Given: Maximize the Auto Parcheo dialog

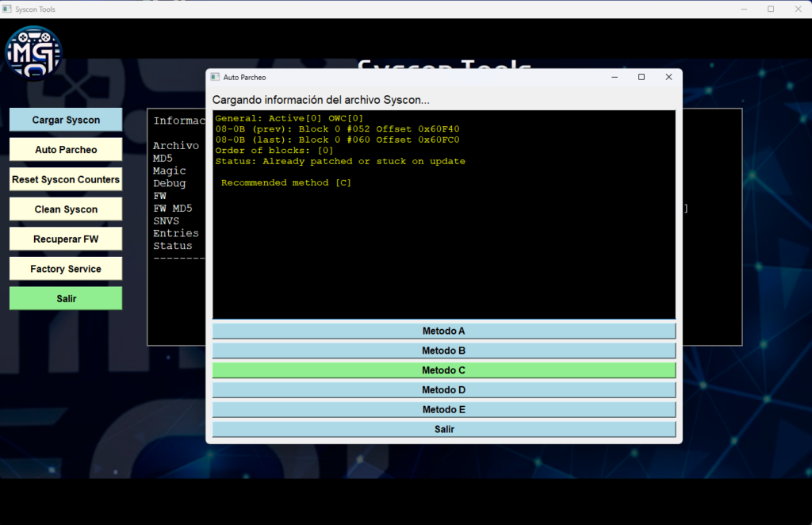Looking at the screenshot, I should 642,77.
